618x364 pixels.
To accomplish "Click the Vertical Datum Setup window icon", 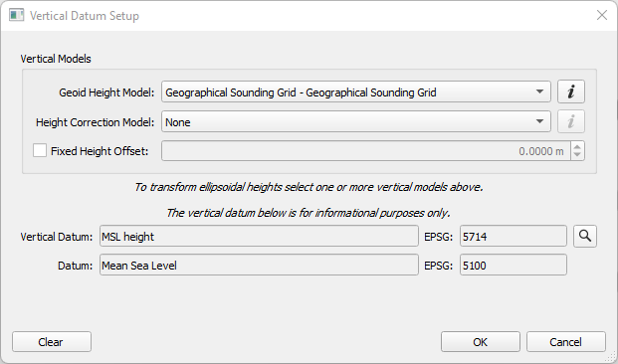I will click(x=17, y=15).
